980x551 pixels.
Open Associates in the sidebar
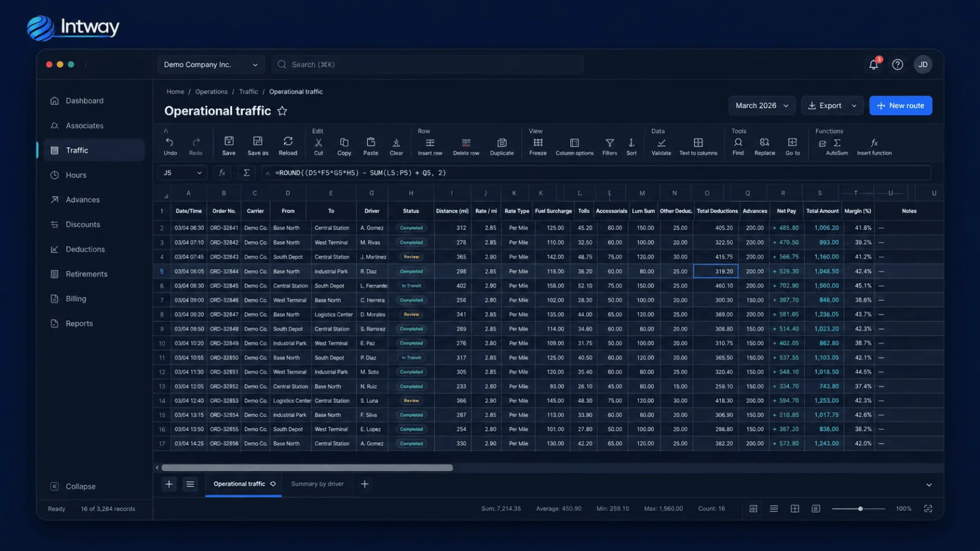(93, 126)
